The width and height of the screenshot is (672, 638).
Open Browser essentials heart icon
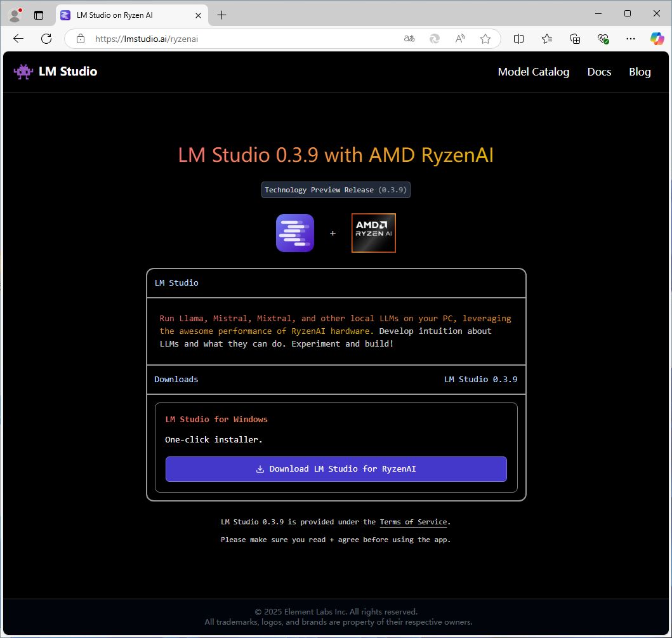click(603, 39)
